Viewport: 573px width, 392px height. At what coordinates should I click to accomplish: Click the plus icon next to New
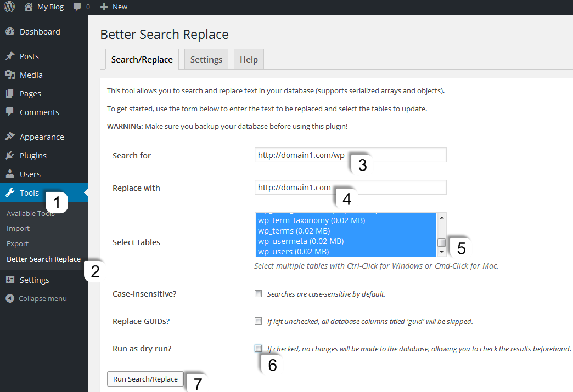pyautogui.click(x=104, y=7)
